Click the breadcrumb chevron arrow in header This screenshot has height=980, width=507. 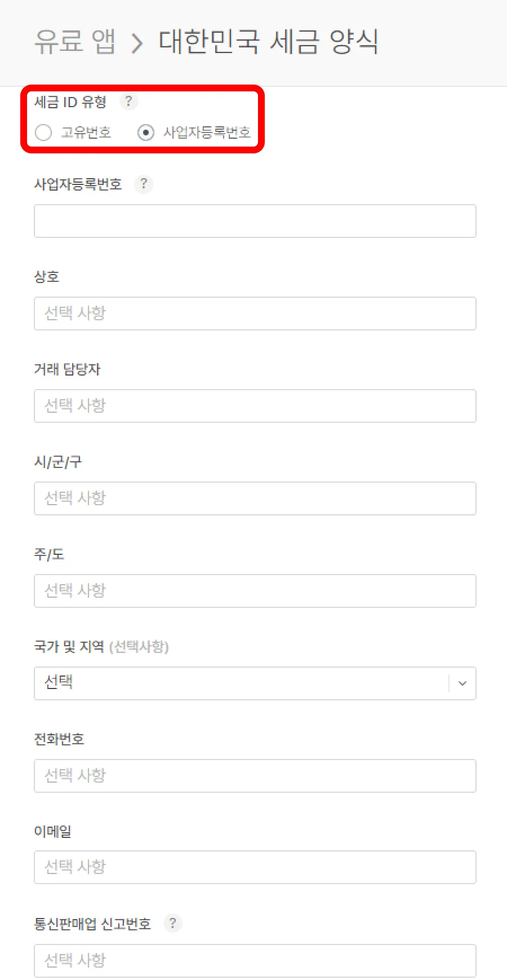(x=137, y=43)
